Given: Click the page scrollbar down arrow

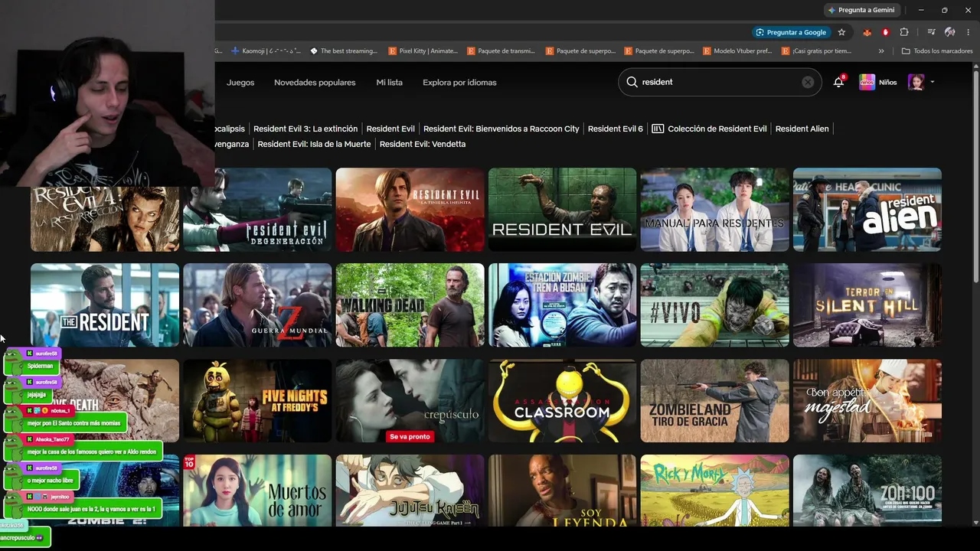Looking at the screenshot, I should [x=975, y=523].
